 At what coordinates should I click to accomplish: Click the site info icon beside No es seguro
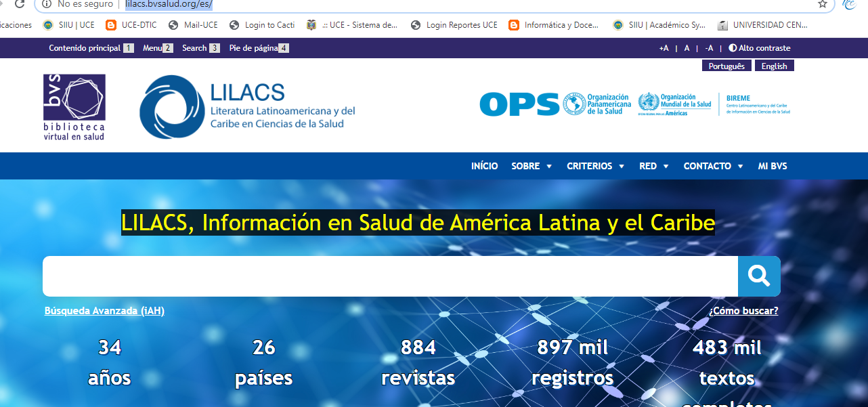pyautogui.click(x=47, y=4)
